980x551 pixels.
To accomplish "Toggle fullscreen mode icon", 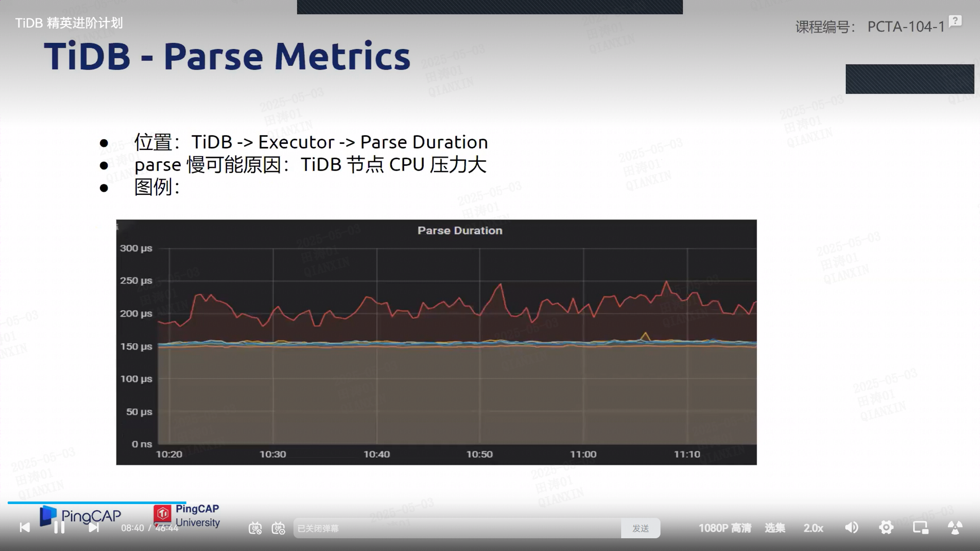I will 955,528.
